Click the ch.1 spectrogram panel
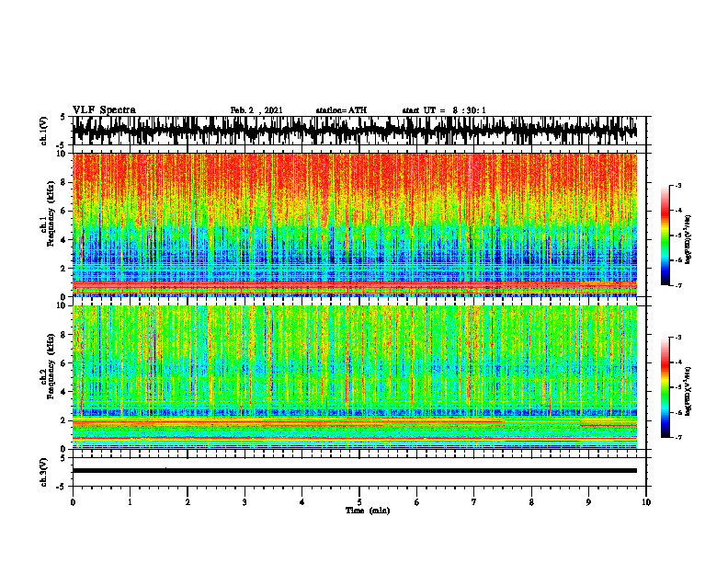Screen dimensions: 728x563 point(355,224)
